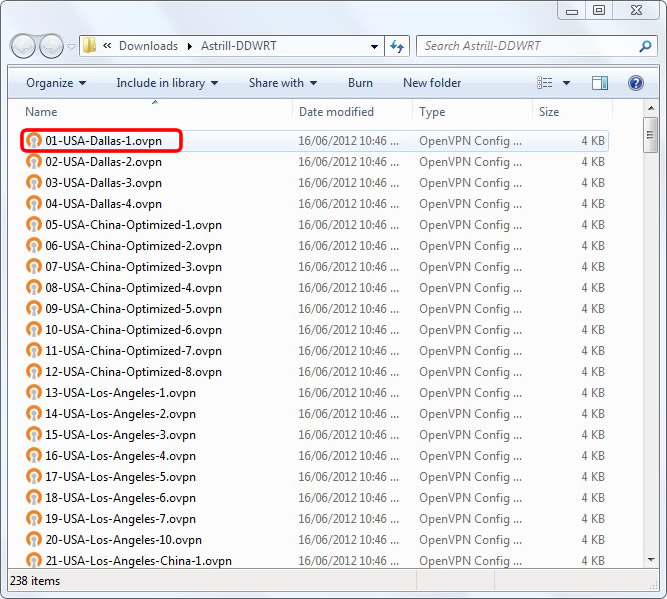Screen dimensions: 667x599
Task: Click the scrollbar down arrow
Action: [651, 560]
